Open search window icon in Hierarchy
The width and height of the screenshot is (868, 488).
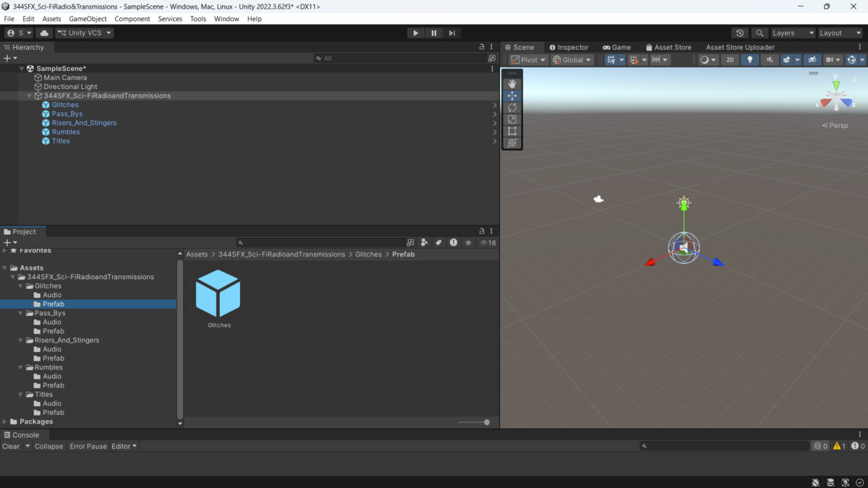492,58
